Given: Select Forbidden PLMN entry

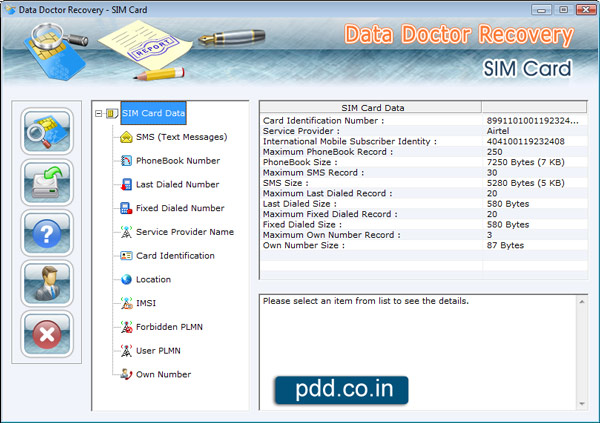Looking at the screenshot, I should point(169,327).
